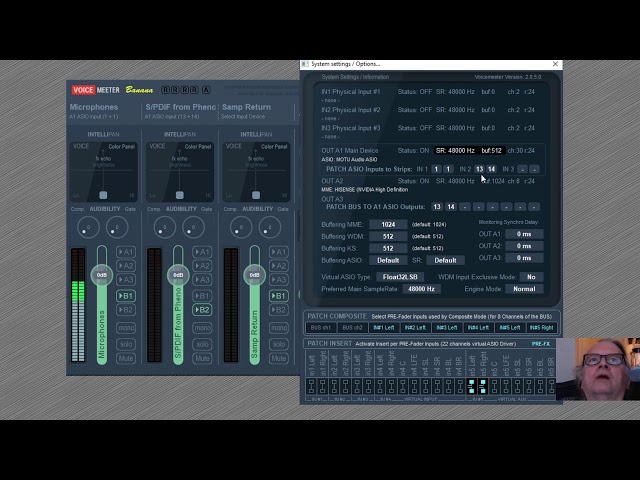This screenshot has width=640, height=480.
Task: Toggle the in5 SR insert patch icon
Action: [x=529, y=386]
